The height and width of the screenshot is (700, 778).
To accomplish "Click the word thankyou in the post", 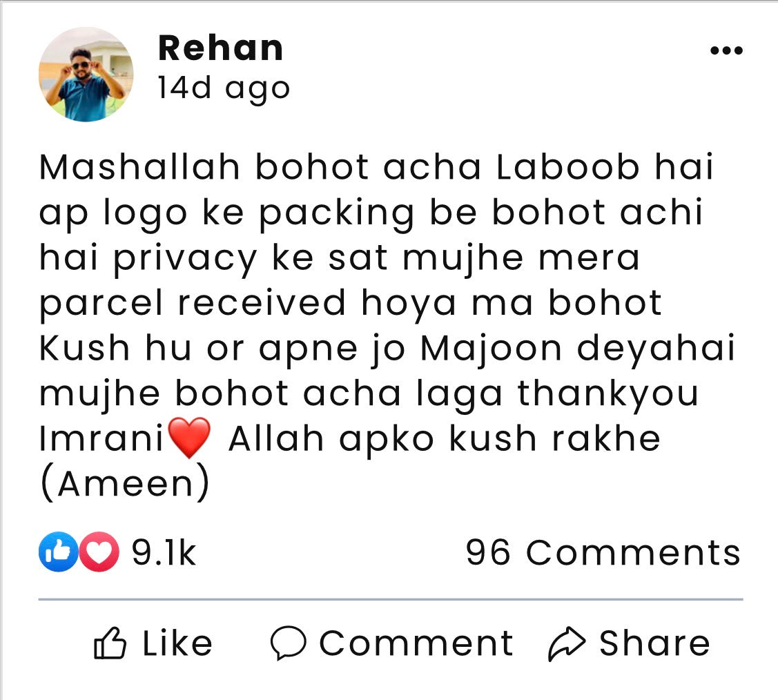I will 607,394.
